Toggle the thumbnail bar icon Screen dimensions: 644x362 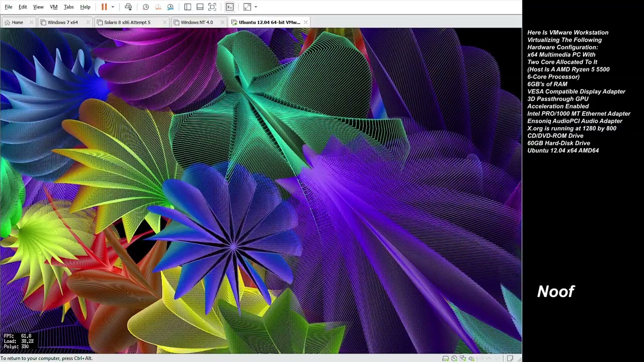coord(200,7)
